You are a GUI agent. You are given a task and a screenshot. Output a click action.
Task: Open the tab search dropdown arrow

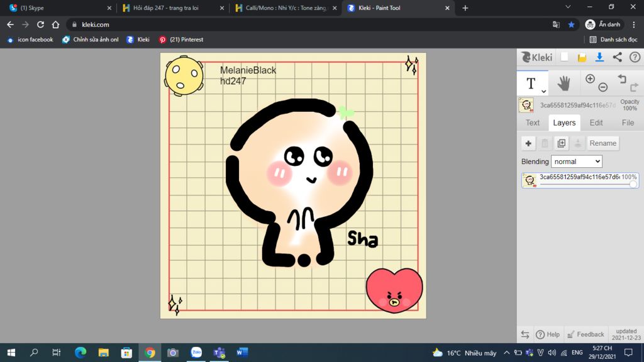[x=568, y=7]
